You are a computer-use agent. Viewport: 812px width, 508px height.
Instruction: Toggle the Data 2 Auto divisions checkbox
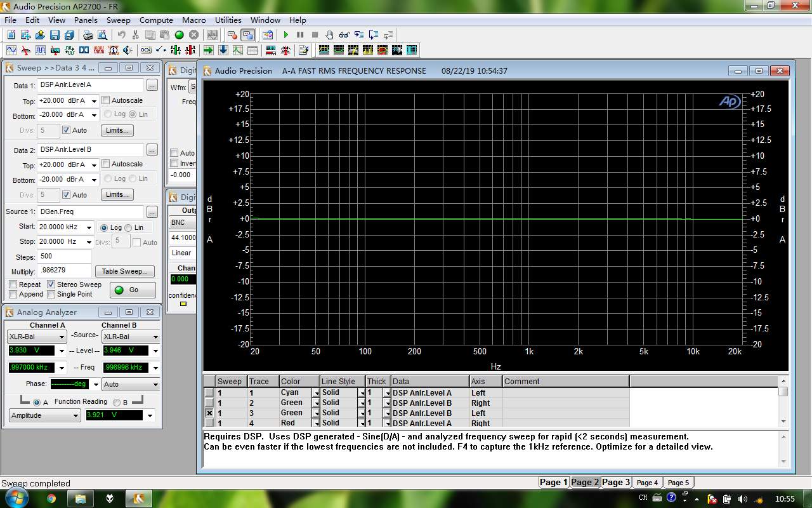66,195
